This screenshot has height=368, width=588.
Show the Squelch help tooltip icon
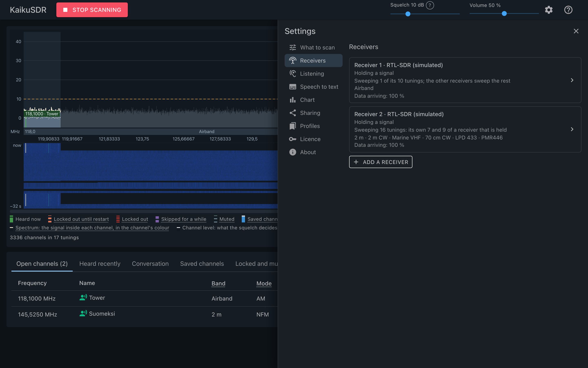pyautogui.click(x=430, y=5)
